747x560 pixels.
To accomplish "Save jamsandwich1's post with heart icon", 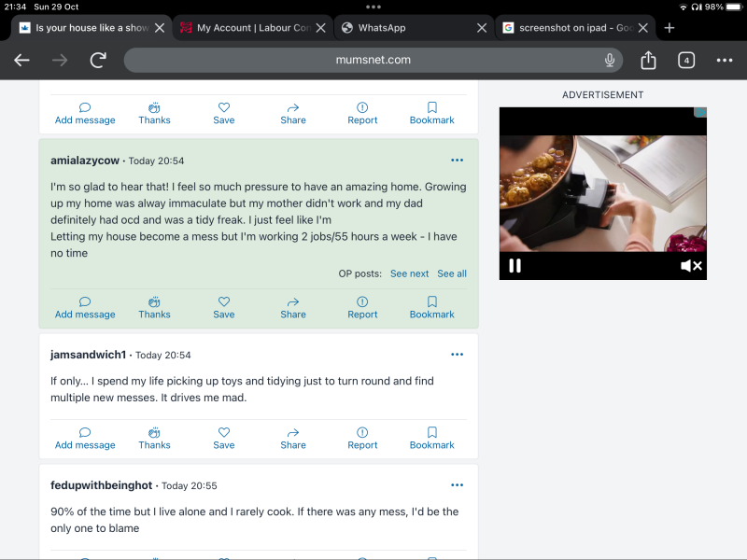I will point(224,438).
